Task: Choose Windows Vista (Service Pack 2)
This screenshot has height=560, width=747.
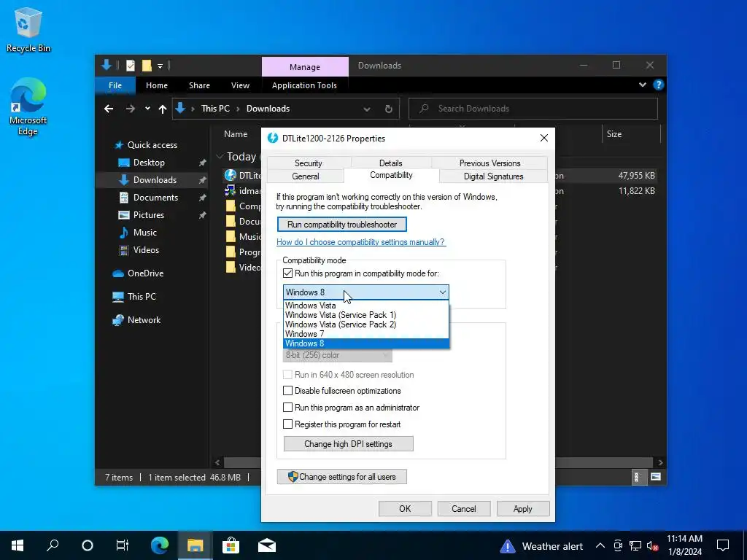Action: (x=366, y=324)
